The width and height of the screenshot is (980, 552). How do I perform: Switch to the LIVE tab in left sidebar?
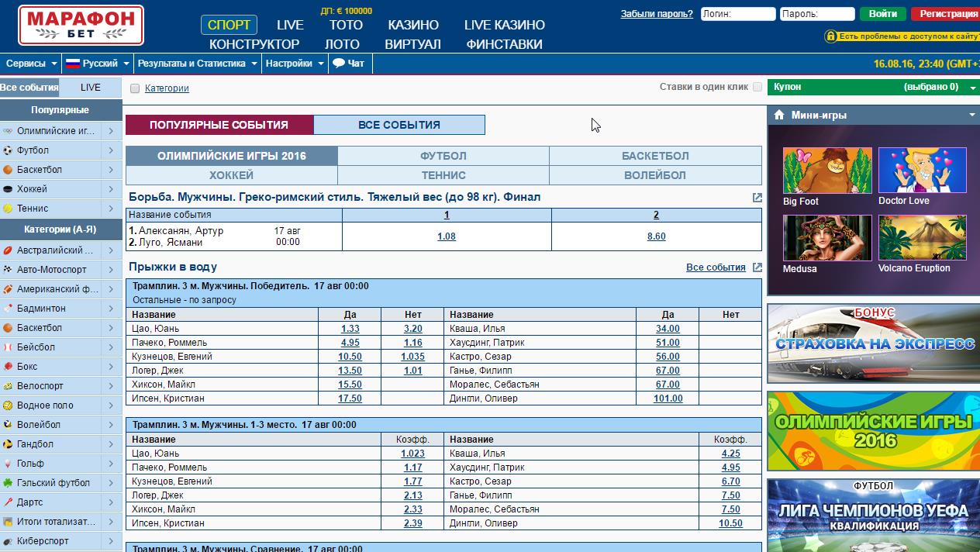91,88
